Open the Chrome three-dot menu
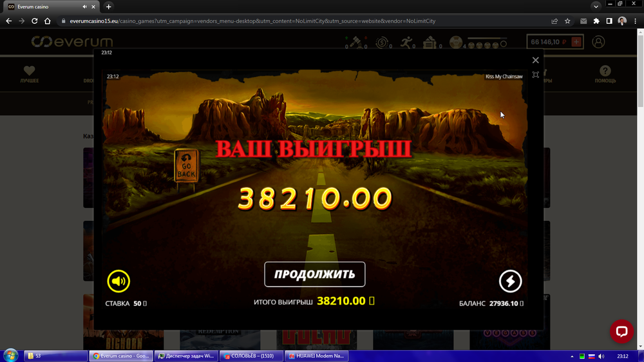The width and height of the screenshot is (644, 362). 635,21
